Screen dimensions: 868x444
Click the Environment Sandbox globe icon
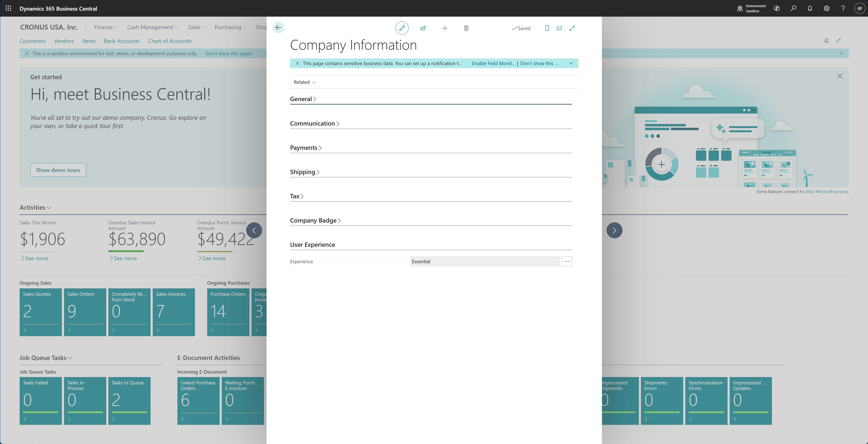tap(740, 8)
